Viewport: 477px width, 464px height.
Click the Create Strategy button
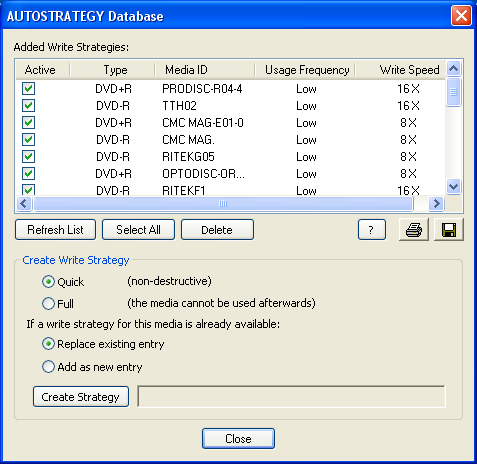click(81, 397)
